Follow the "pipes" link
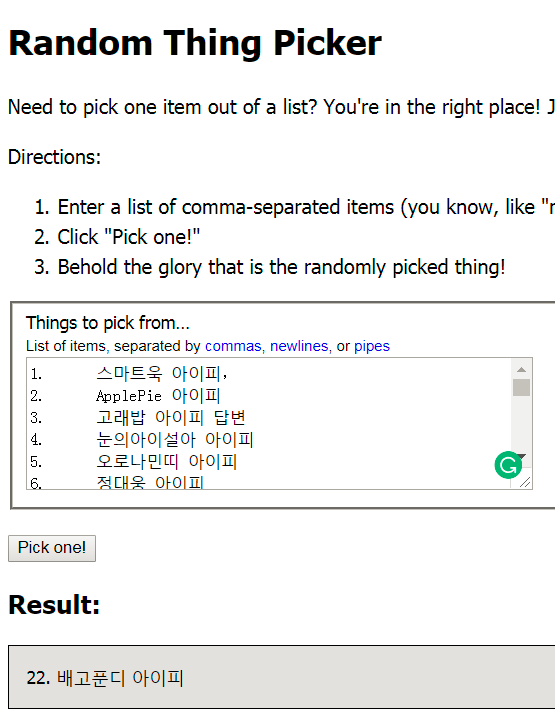Image resolution: width=555 pixels, height=712 pixels. (372, 346)
